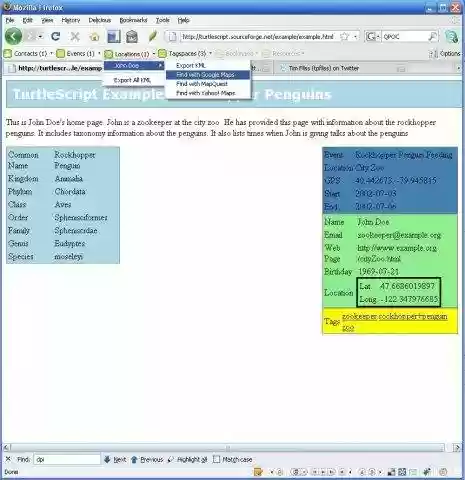
Task: Switch to the turtlescript example tab
Action: pyautogui.click(x=55, y=68)
